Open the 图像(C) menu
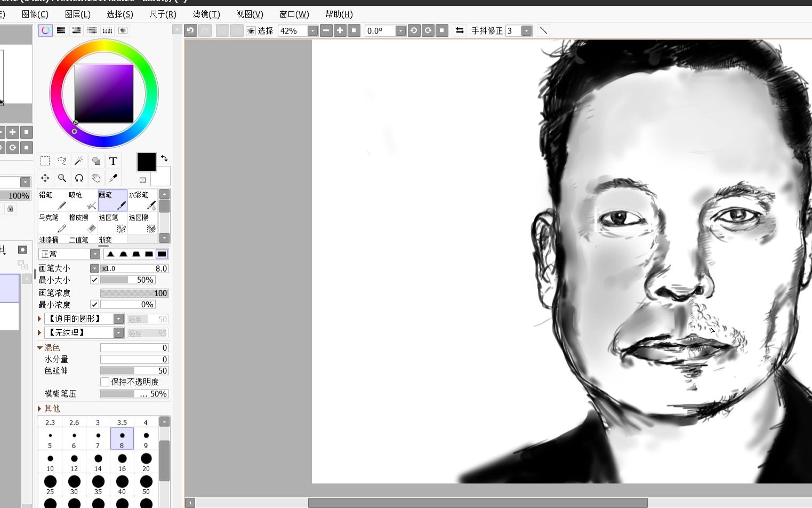This screenshot has height=508, width=812. click(x=35, y=14)
